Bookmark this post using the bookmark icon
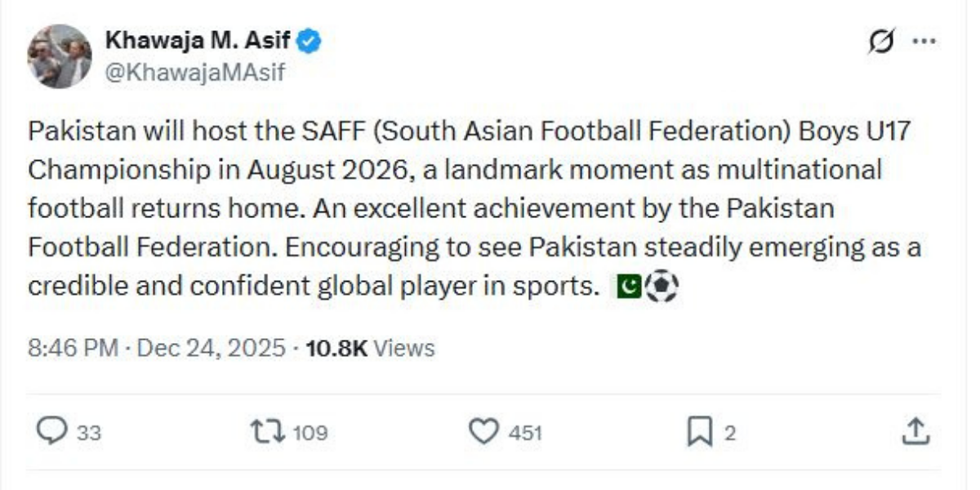The width and height of the screenshot is (980, 490). (699, 431)
